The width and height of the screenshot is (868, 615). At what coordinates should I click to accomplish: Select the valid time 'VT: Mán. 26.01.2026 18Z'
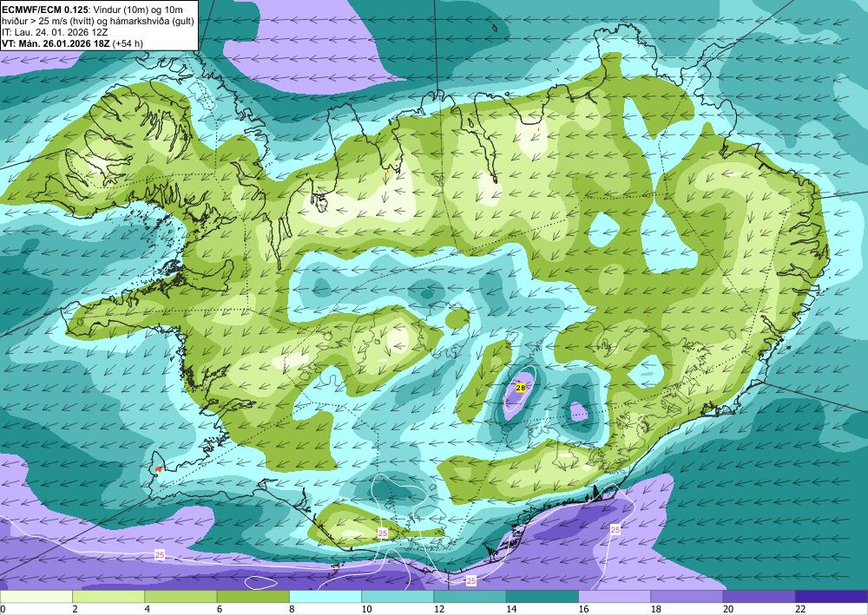[x=56, y=43]
